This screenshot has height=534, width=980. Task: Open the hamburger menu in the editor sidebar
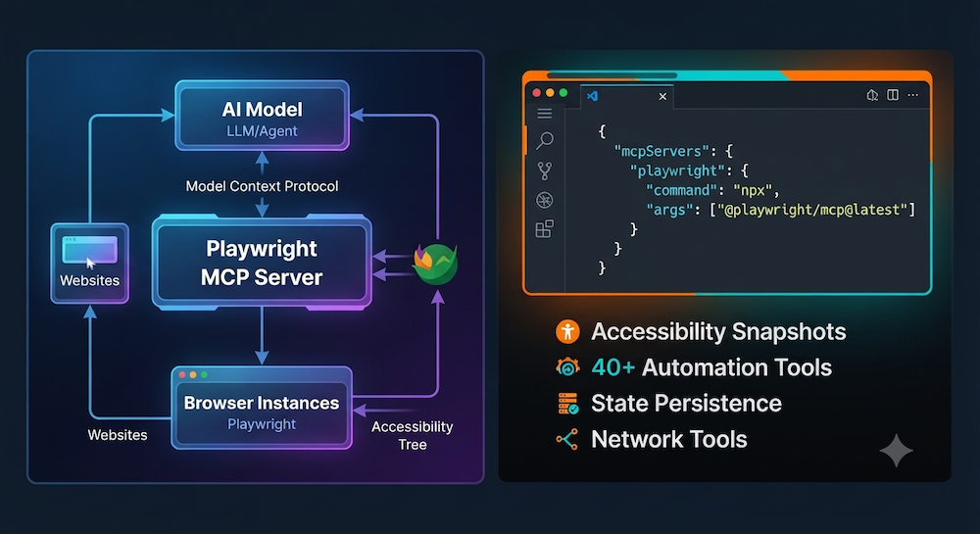tap(544, 114)
